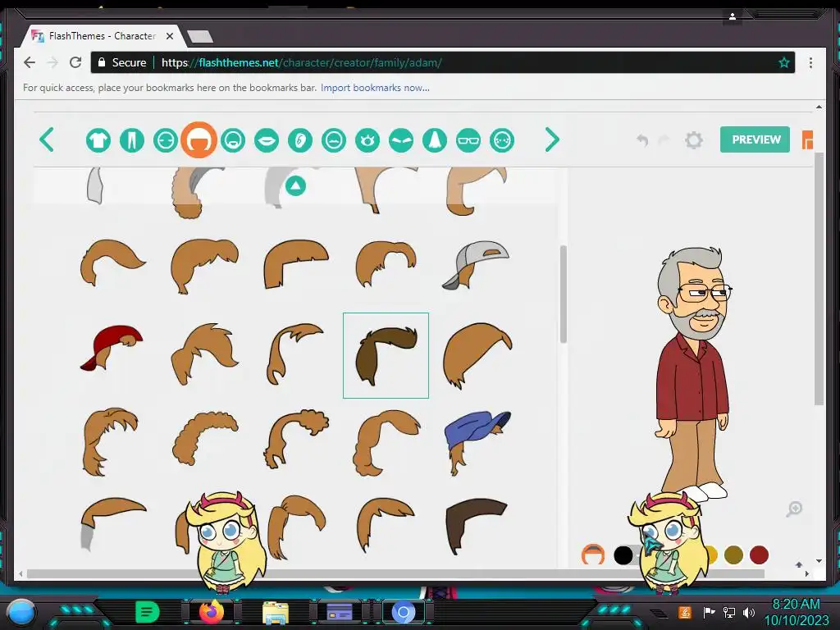Reload the page with the refresh icon
The image size is (840, 630).
pos(75,62)
